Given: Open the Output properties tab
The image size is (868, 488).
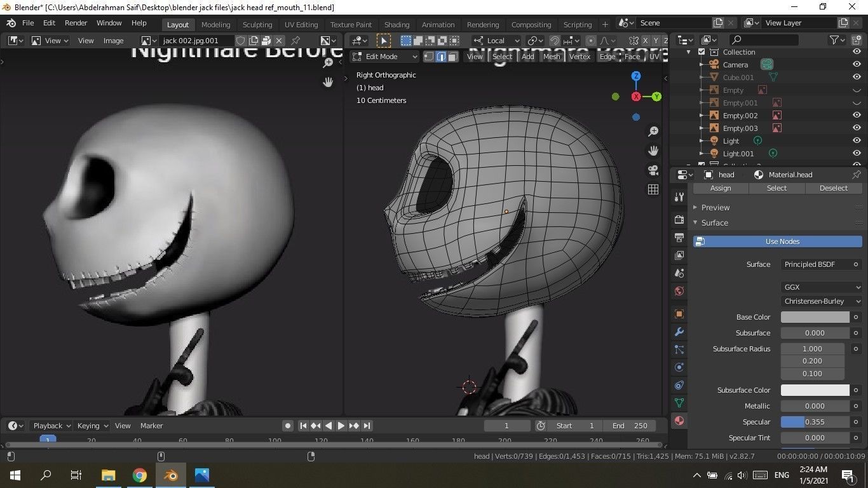Looking at the screenshot, I should click(x=679, y=238).
